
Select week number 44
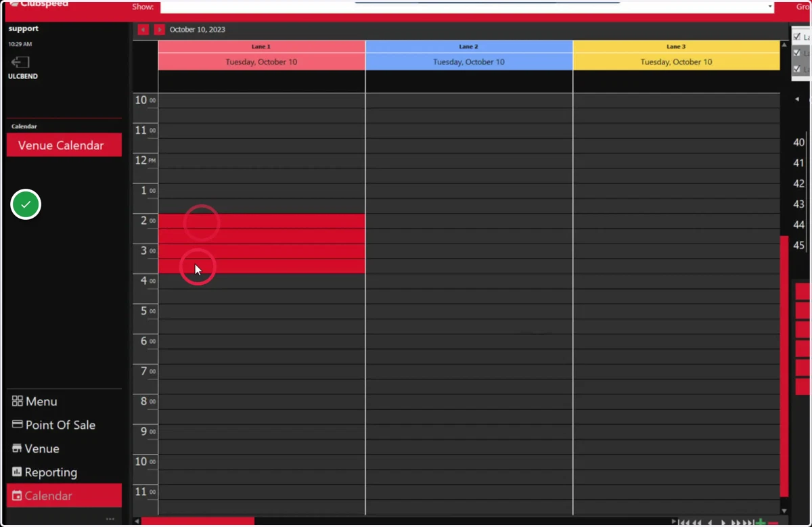coord(798,225)
